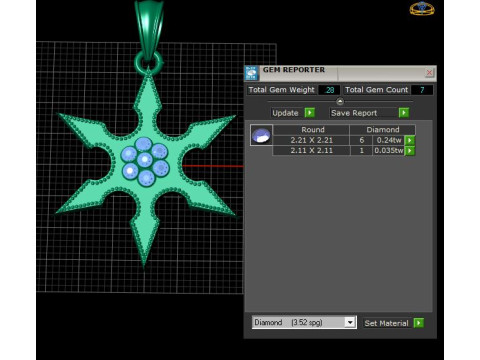Click the Gem Reporter panel logo icon
480x360 pixels.
tap(251, 73)
